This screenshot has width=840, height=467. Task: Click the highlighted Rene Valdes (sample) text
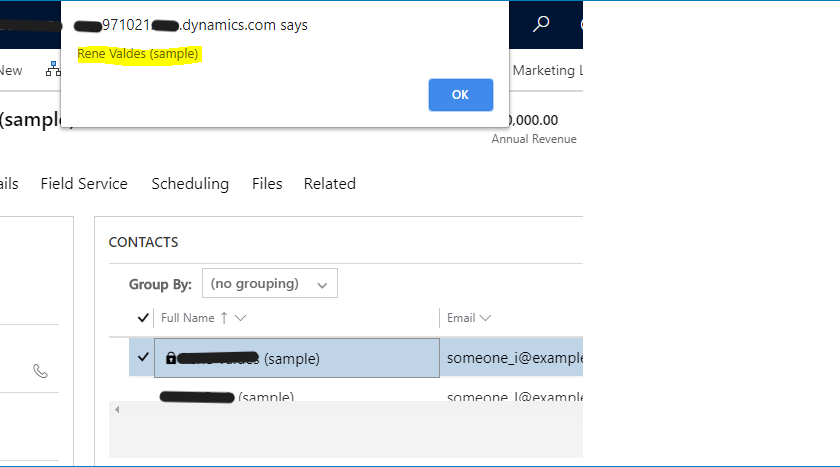138,54
